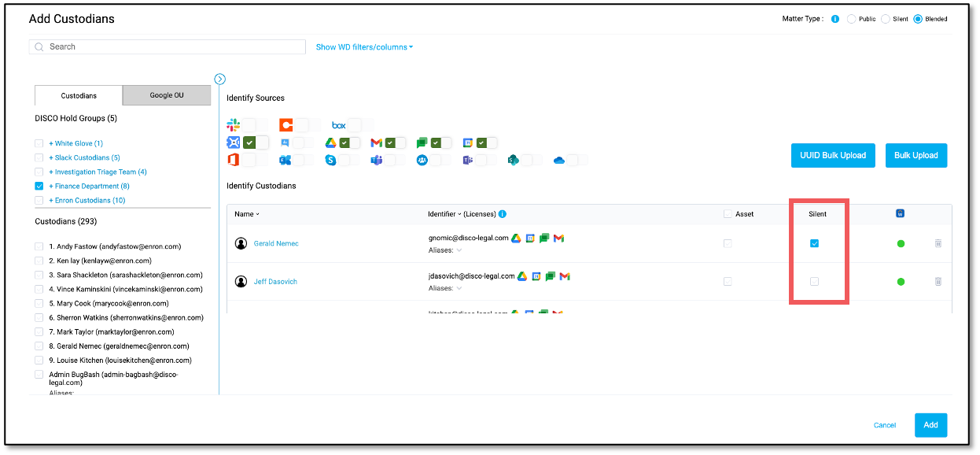The height and width of the screenshot is (455, 980).
Task: Expand Aliases for Gerald Nemec
Action: (459, 250)
